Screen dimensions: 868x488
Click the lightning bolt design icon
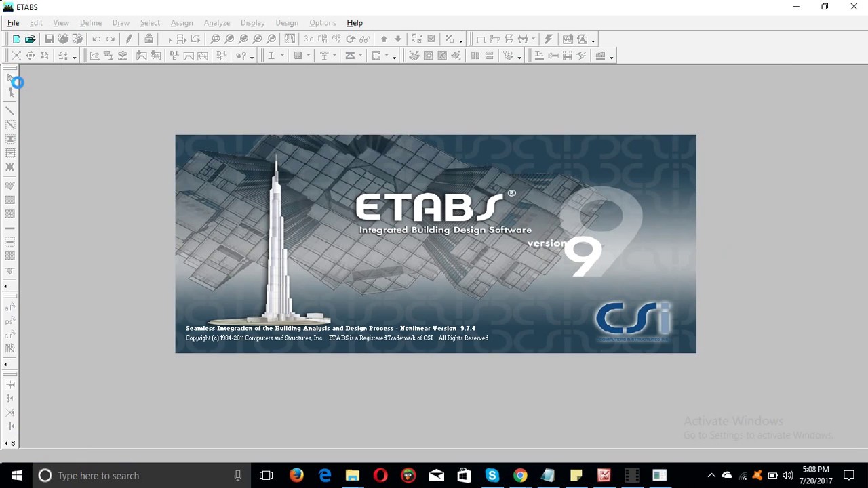549,39
